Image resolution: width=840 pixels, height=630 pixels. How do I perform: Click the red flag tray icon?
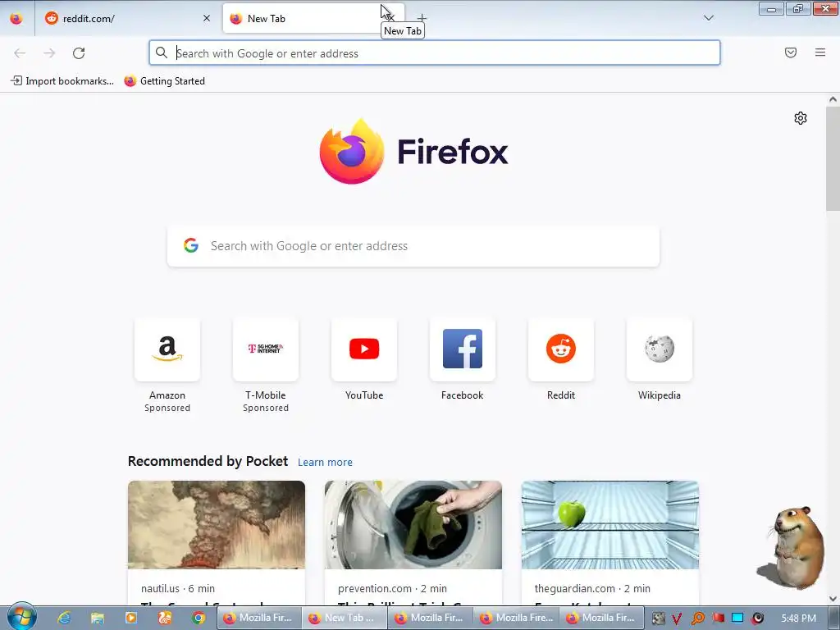tap(718, 618)
